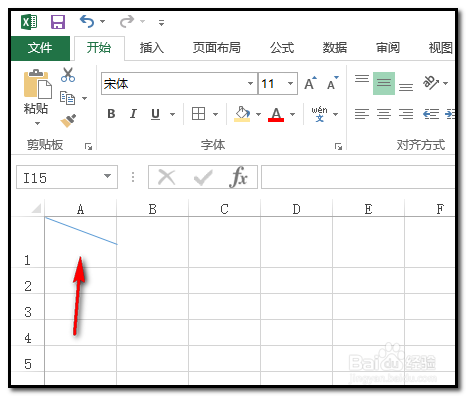Open the 审阅 (Review) tab
The width and height of the screenshot is (466, 396).
[x=388, y=48]
